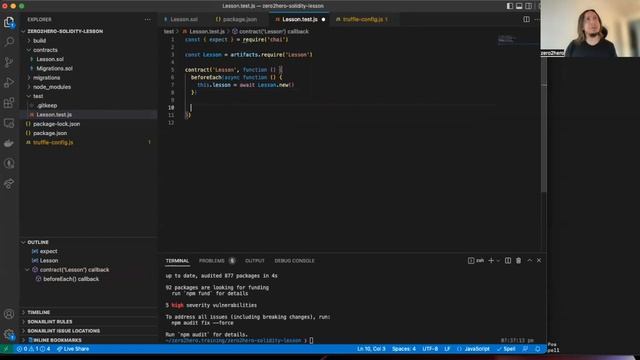
Task: Select the zsh terminal shell indicator
Action: pos(476,260)
